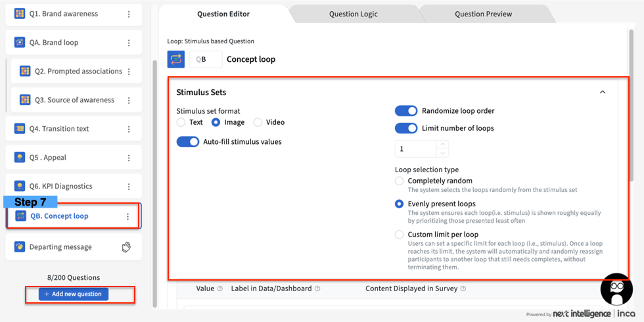Disable Limit number of loops switch
Screen dimensions: 644x322
[406, 128]
